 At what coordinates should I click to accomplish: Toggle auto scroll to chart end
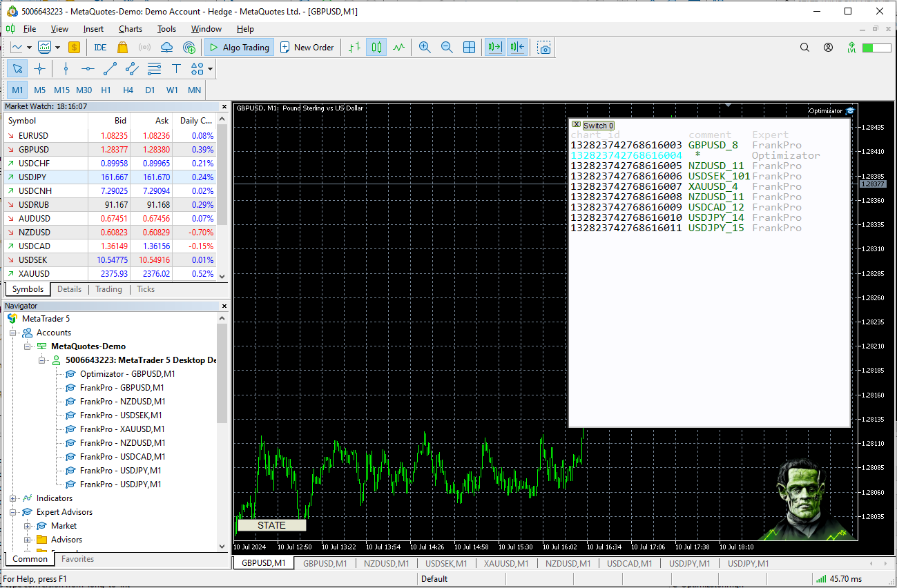pos(494,47)
